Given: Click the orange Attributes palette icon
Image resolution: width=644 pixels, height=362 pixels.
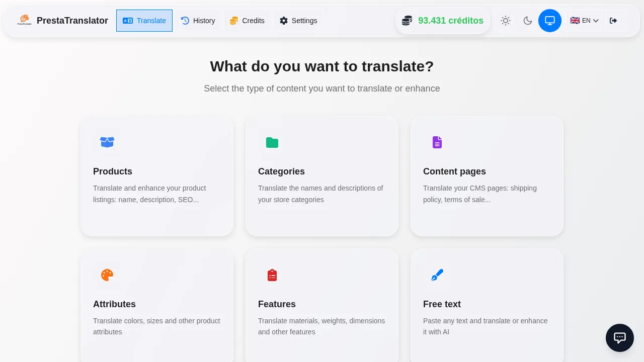Looking at the screenshot, I should coord(107,275).
